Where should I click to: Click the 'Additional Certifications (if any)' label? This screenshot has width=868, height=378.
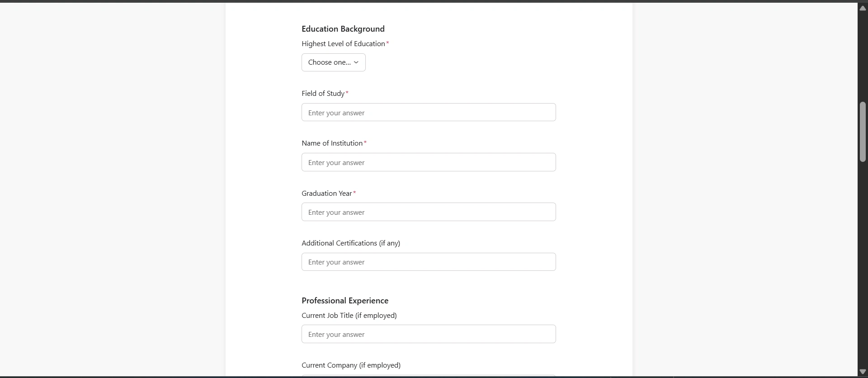tap(350, 243)
